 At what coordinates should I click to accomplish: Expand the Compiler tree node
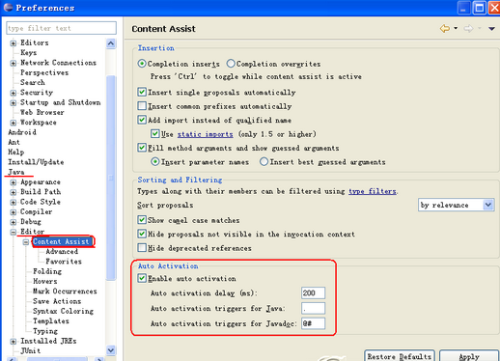pos(13,212)
